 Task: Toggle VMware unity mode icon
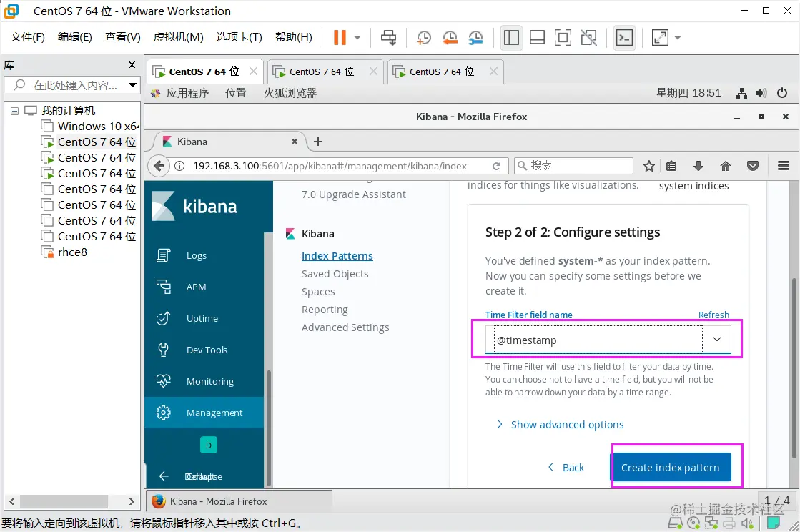pos(589,37)
